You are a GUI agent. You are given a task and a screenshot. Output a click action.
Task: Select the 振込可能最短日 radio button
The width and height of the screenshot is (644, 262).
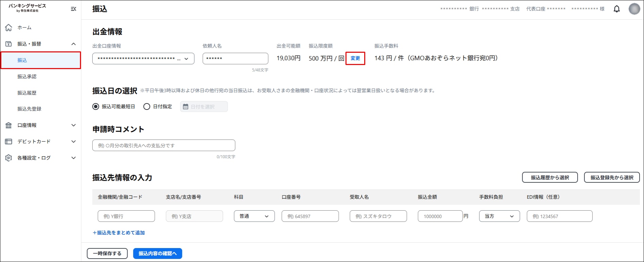click(96, 107)
